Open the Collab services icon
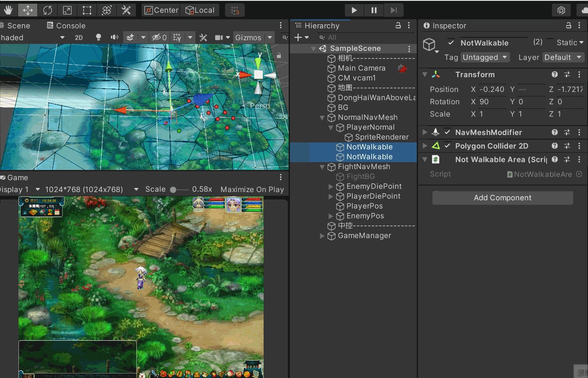 point(561,10)
